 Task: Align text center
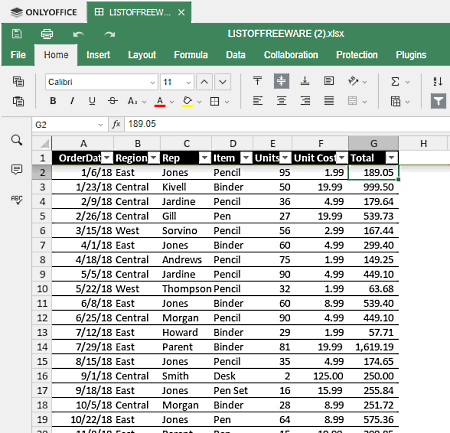pyautogui.click(x=281, y=101)
